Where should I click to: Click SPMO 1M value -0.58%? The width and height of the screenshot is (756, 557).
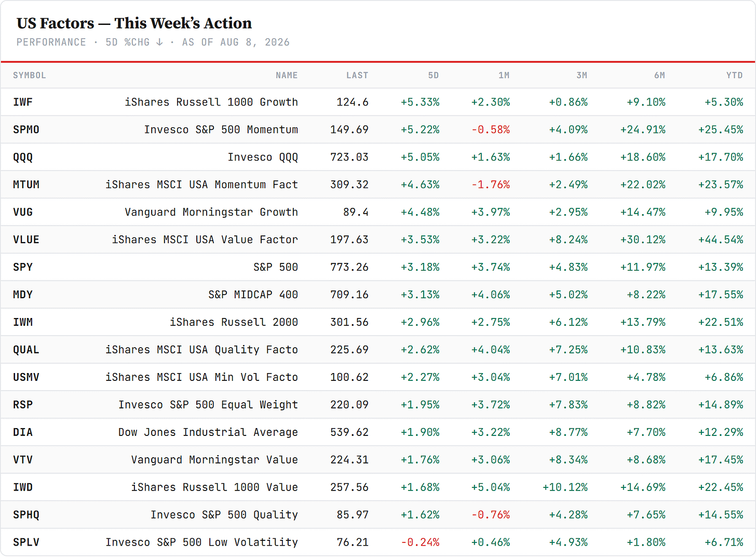click(x=491, y=129)
